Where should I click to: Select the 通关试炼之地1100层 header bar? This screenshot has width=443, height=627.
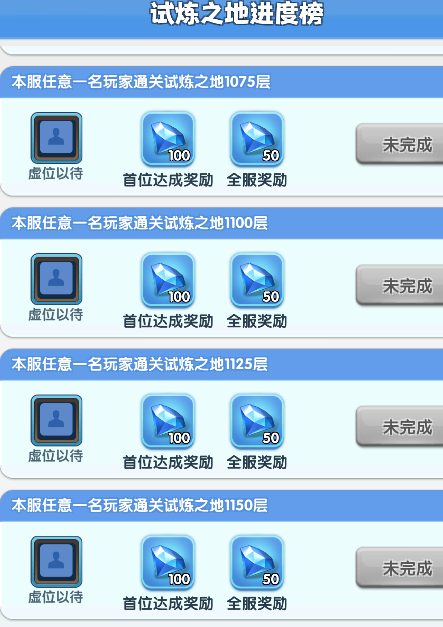click(x=222, y=223)
